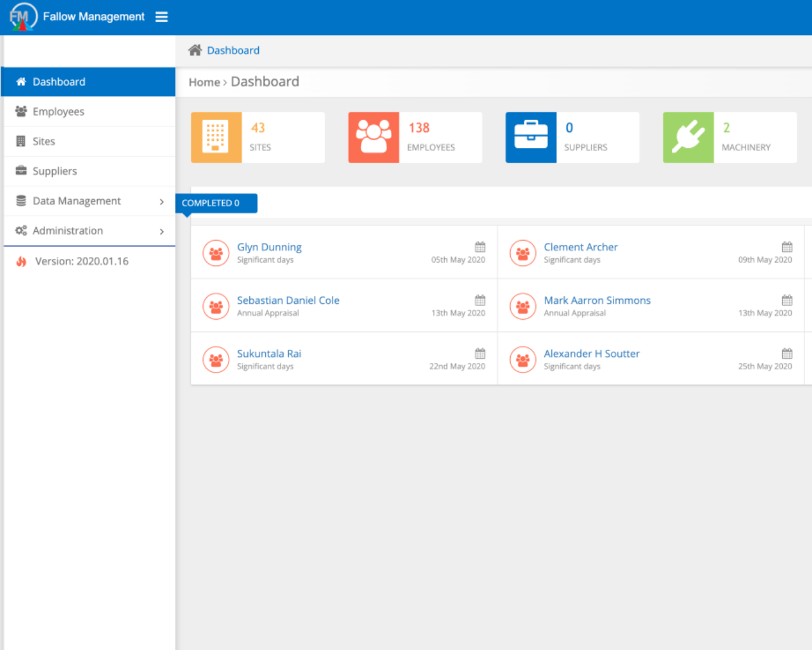Image resolution: width=812 pixels, height=650 pixels.
Task: Click calendar icon on Glyn Dunning row
Action: (480, 247)
